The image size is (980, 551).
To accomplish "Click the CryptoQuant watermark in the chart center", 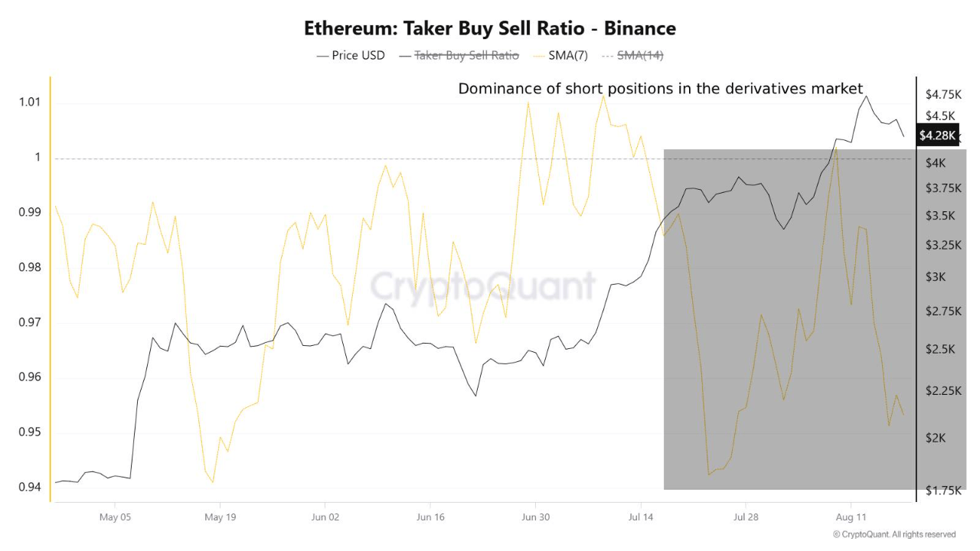I will click(x=483, y=286).
